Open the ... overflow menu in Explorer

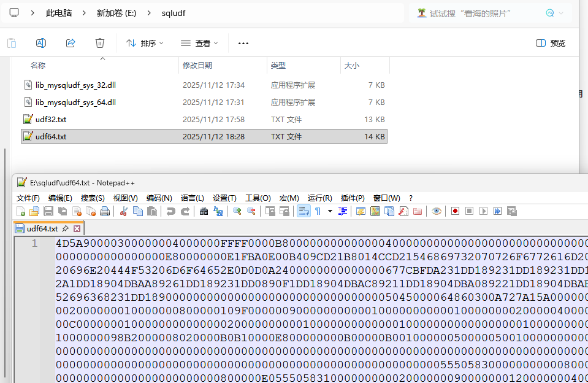(x=243, y=43)
